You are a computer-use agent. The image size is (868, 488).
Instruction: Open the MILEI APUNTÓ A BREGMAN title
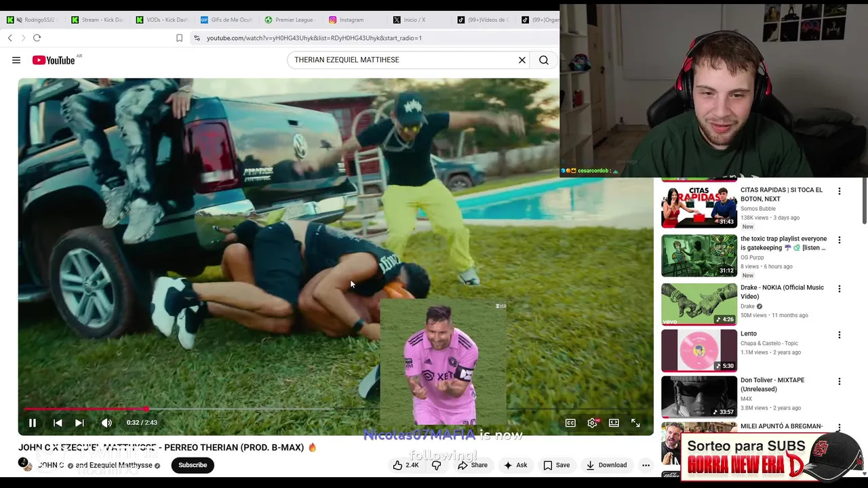pyautogui.click(x=781, y=426)
